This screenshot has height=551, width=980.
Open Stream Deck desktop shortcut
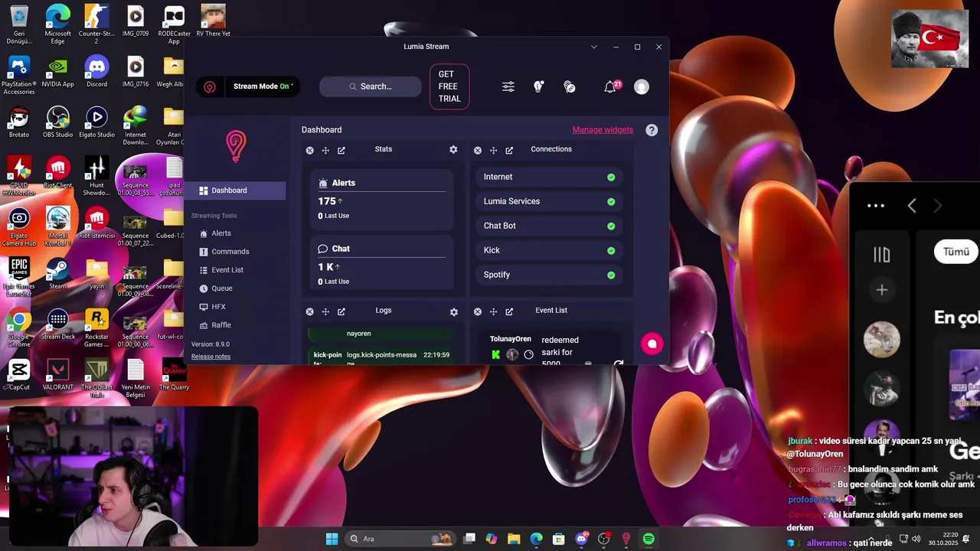pos(57,324)
